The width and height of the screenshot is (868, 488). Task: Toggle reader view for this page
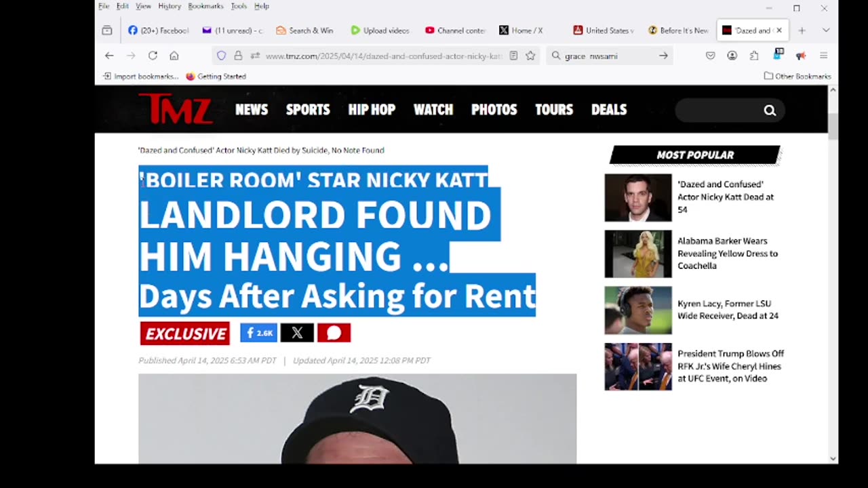(513, 56)
